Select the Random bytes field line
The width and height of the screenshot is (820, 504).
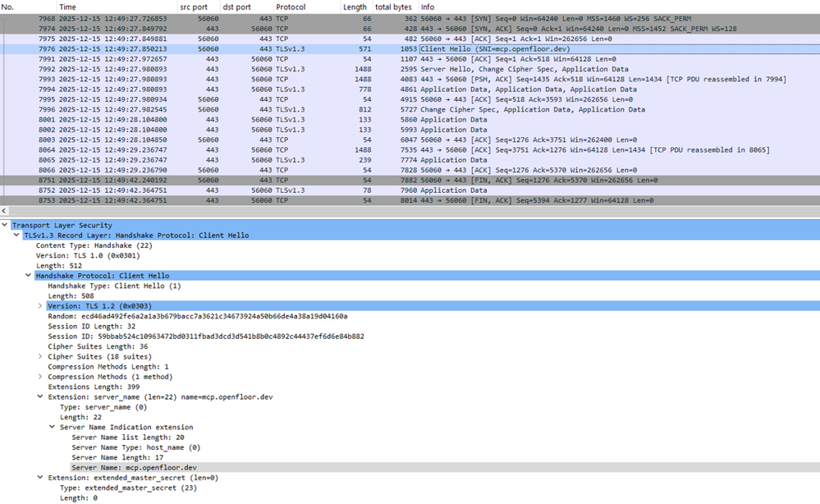[x=197, y=316]
